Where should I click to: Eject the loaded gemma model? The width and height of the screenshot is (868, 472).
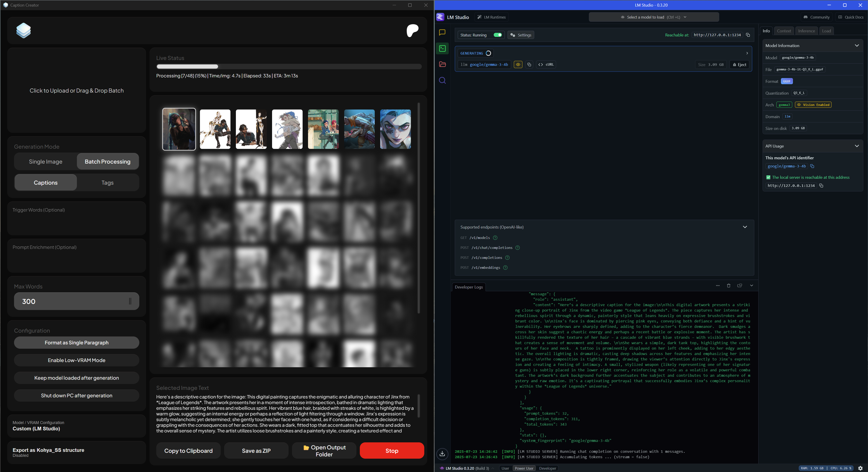pos(739,64)
